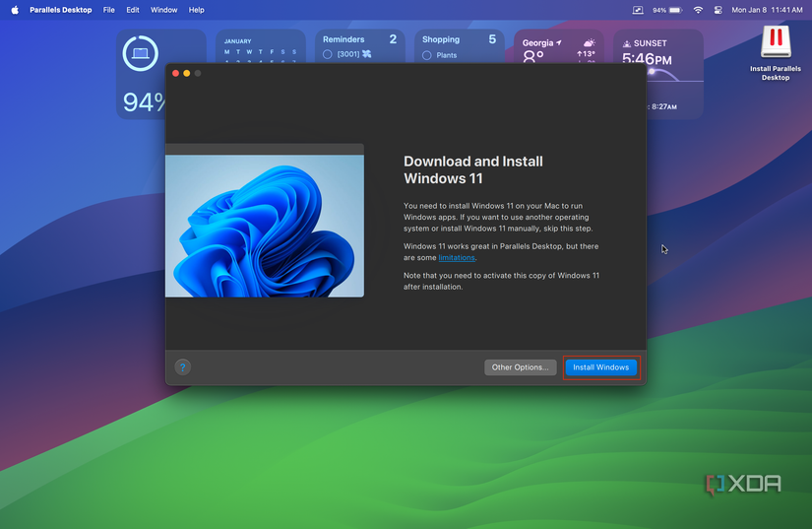The width and height of the screenshot is (812, 529).
Task: Click the date and time in menu bar
Action: [x=767, y=10]
